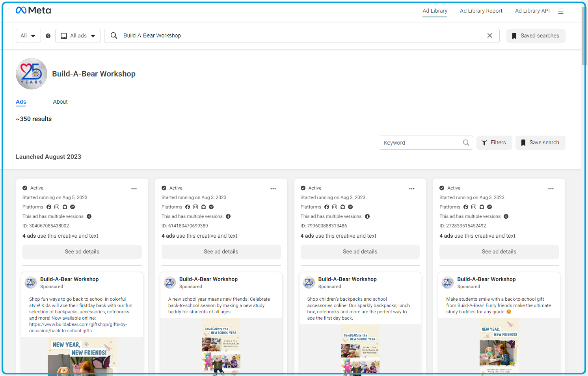Click Instagram platform icon on ad 614180470699389

[195, 207]
